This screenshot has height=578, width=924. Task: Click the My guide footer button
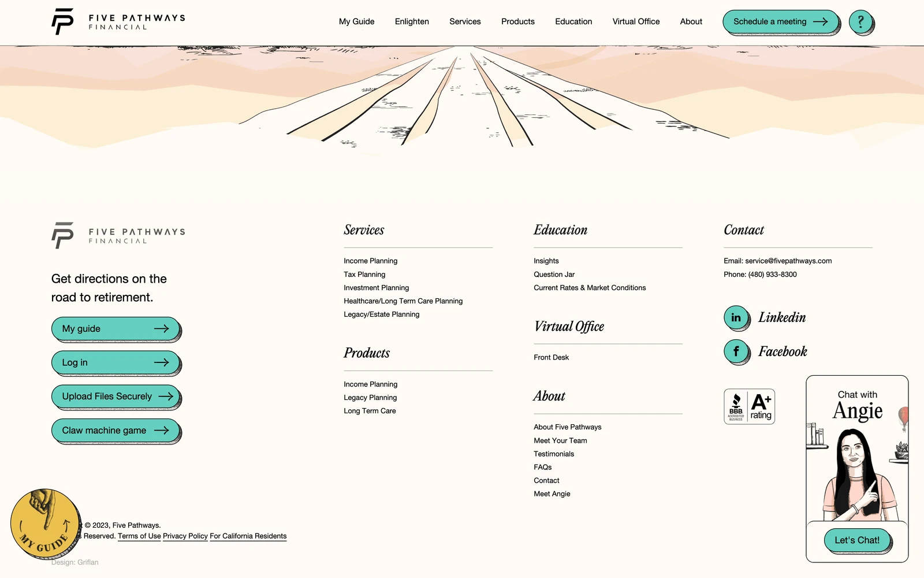tap(116, 329)
